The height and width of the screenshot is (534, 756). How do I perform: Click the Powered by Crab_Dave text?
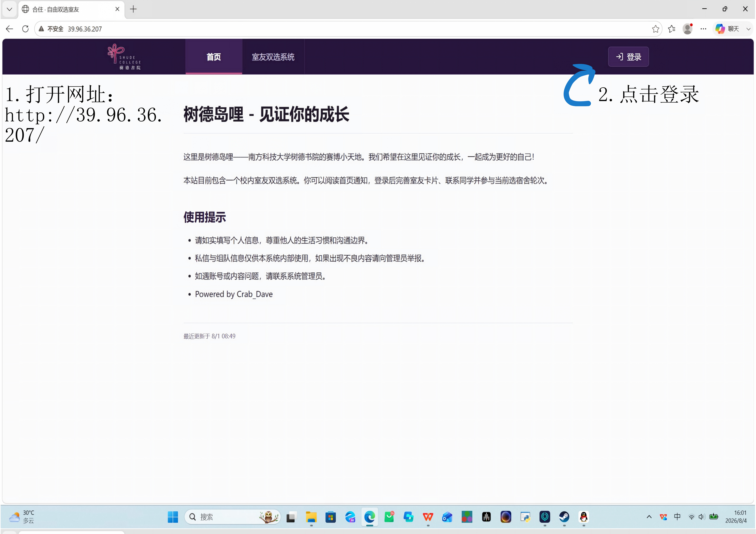tap(234, 294)
